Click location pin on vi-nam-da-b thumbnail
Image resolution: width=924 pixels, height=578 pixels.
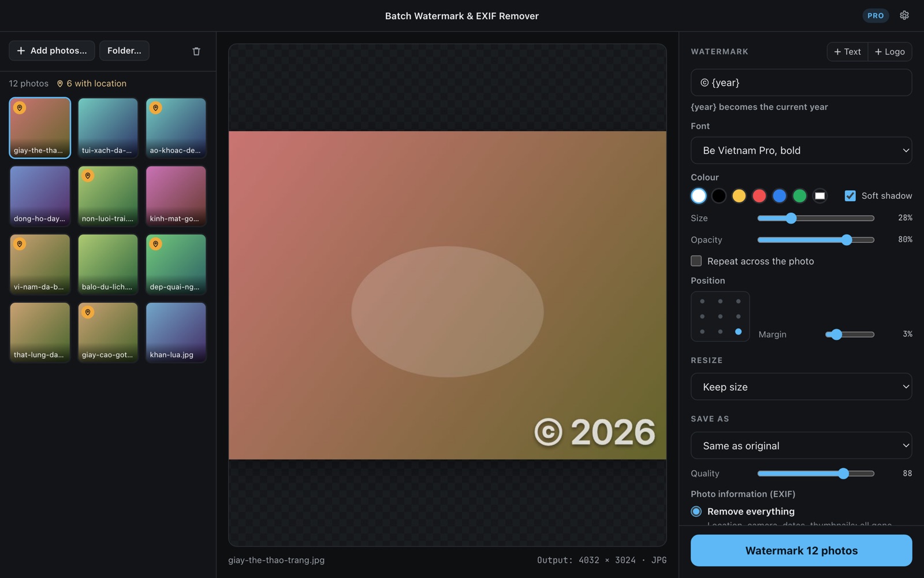pos(20,244)
